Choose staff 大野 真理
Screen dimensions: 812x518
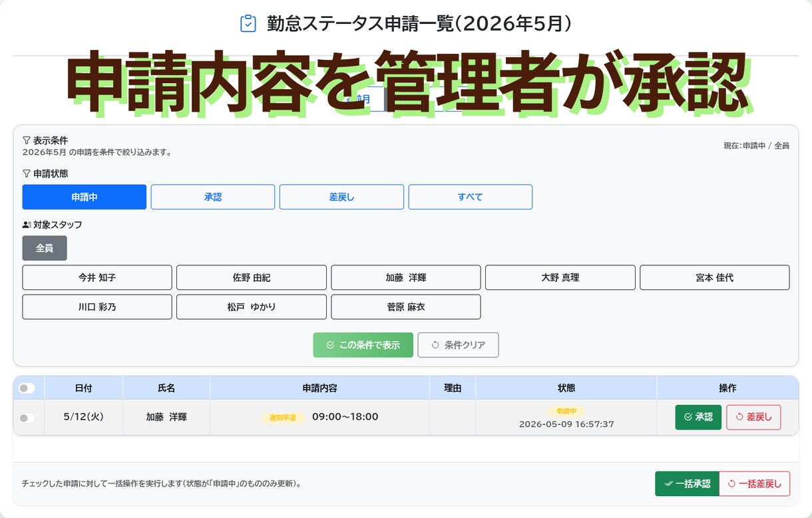pos(560,277)
